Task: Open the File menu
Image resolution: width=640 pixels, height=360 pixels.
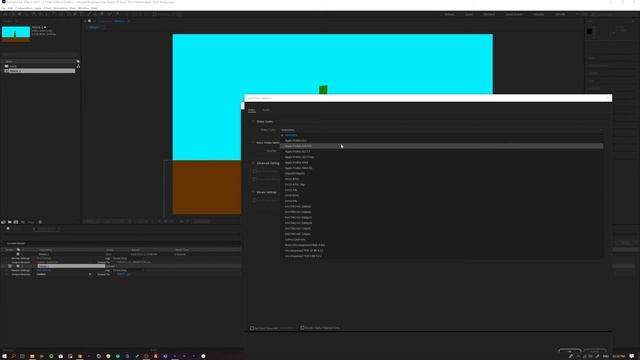Action: pos(3,8)
